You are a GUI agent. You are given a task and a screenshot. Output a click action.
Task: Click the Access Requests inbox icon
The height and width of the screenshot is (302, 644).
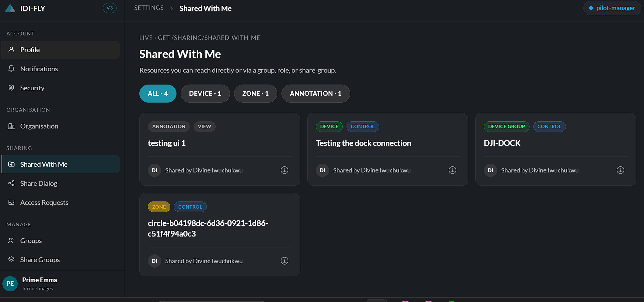click(11, 202)
